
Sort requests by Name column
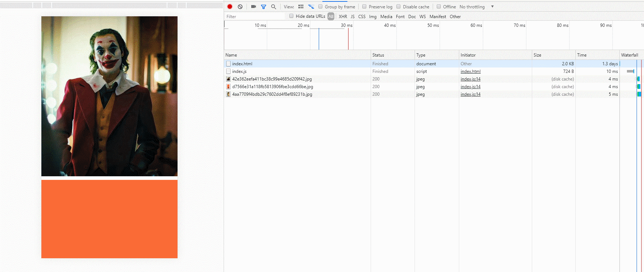tap(297, 55)
